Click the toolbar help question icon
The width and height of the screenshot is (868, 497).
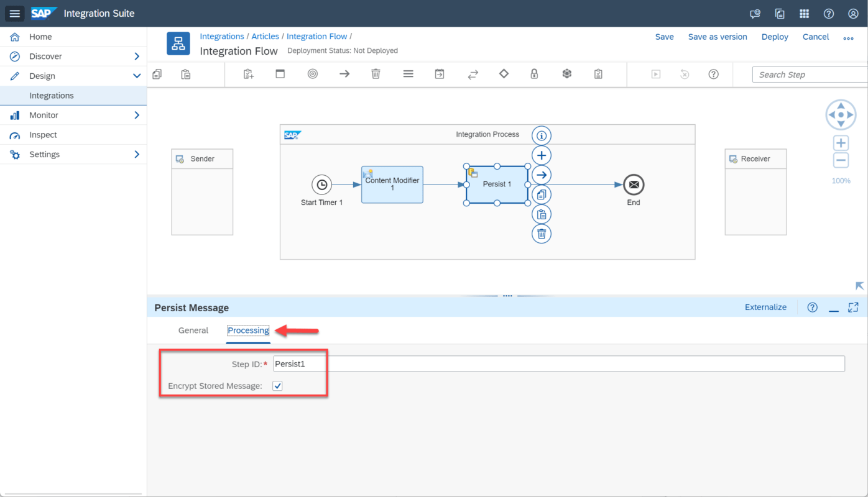[x=714, y=74]
